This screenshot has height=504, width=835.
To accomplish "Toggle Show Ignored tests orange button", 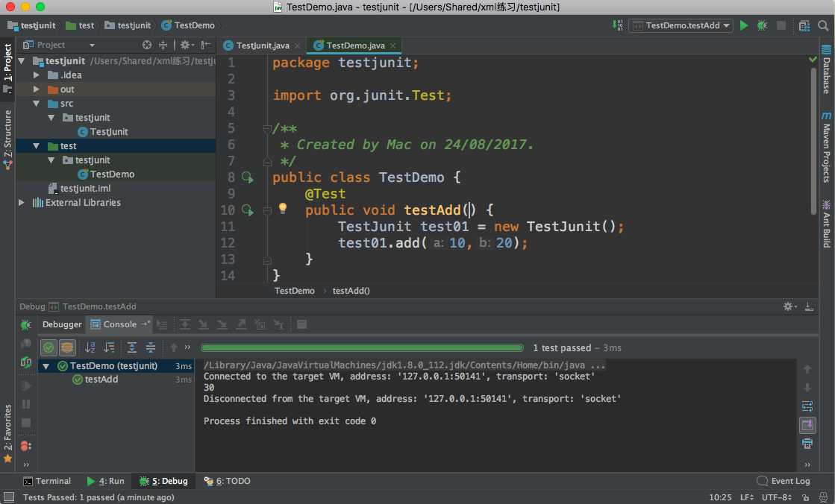I will click(67, 347).
